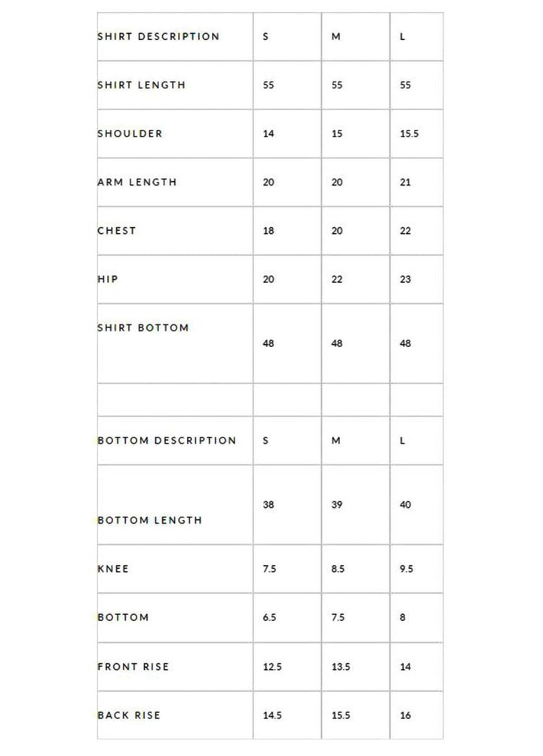Select the SHIRT BOTTOM row label

[143, 328]
